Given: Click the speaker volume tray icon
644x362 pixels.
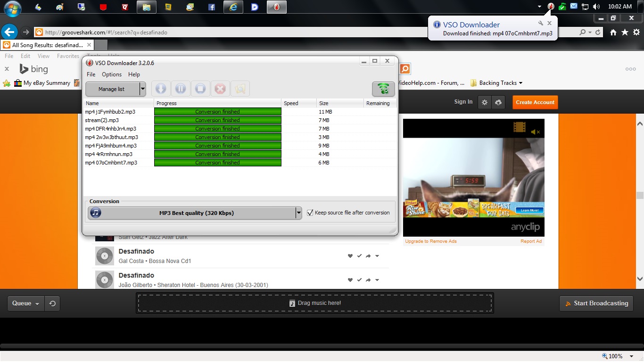Looking at the screenshot, I should [x=596, y=7].
